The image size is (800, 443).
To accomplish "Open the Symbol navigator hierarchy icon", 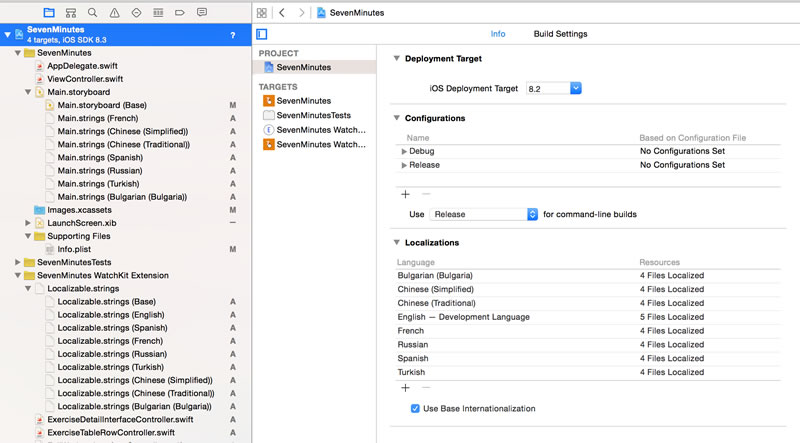I will tap(71, 13).
